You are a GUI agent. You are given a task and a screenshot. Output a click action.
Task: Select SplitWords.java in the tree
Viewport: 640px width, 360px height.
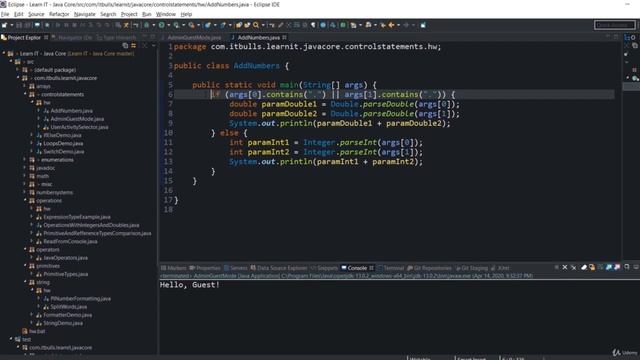pyautogui.click(x=69, y=307)
